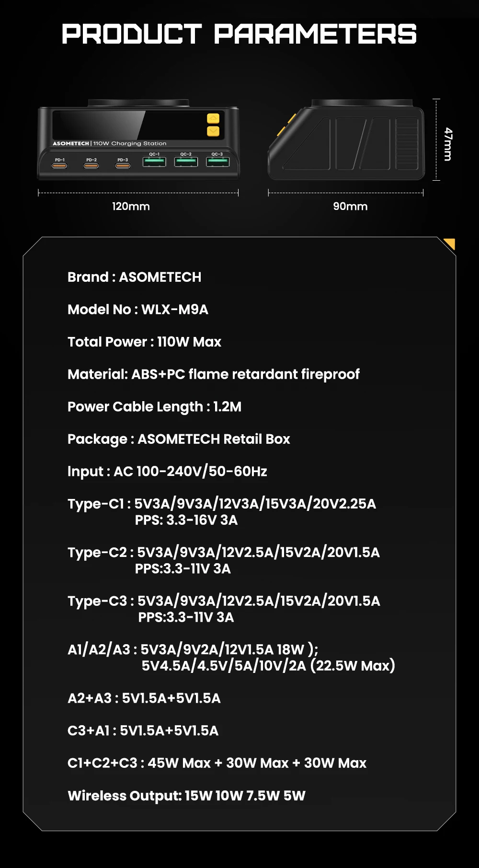Click the green QC-1 USB-A port
Screen dimensions: 479x868
[154, 162]
